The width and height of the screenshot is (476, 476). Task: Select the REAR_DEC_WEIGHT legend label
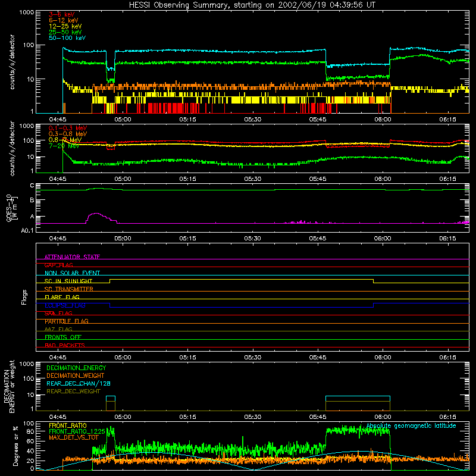pyautogui.click(x=73, y=392)
